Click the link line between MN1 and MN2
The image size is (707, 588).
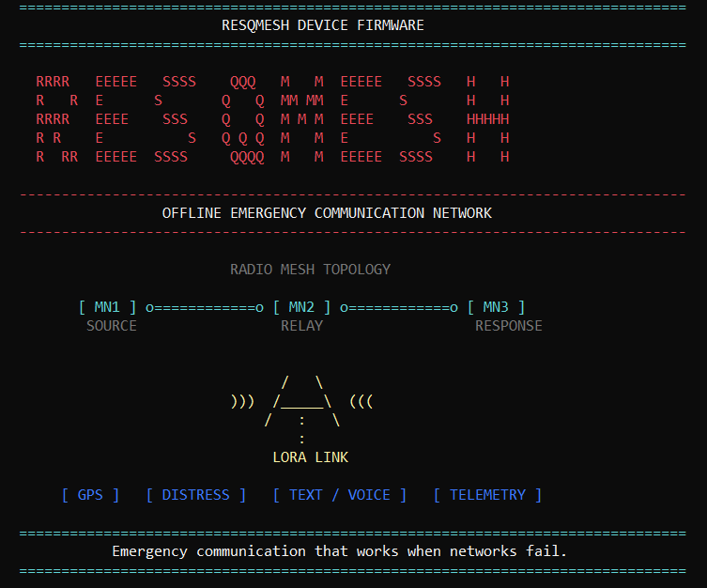coord(205,308)
